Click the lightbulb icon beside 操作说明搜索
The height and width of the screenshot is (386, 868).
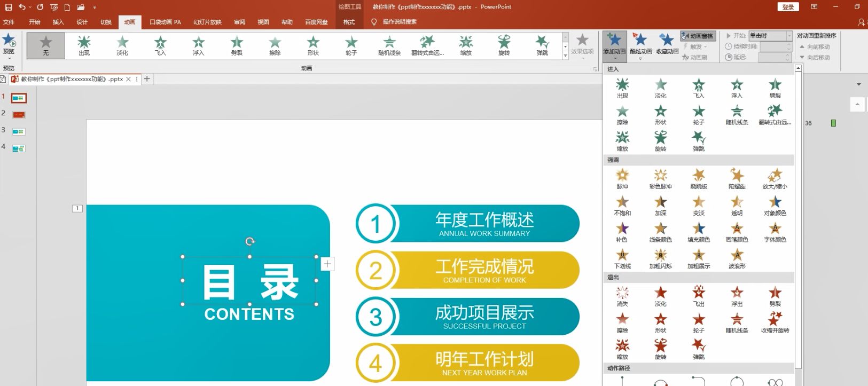point(374,22)
